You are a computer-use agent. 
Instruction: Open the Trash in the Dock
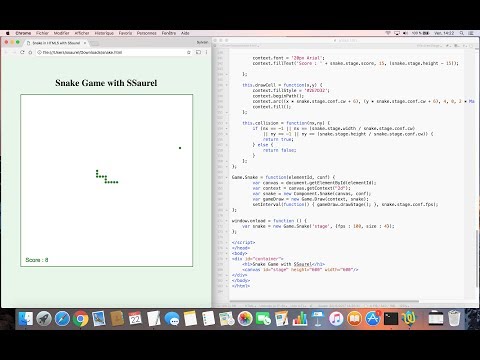tap(454, 319)
